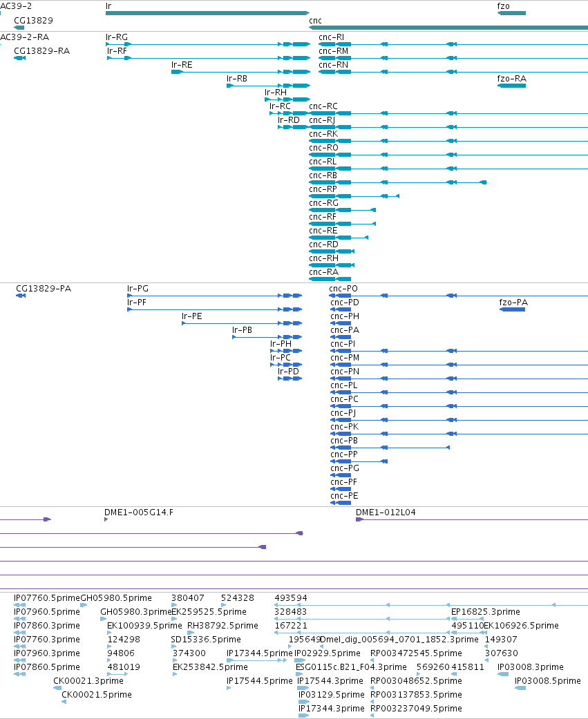Click the GH05980.5prime label
This screenshot has width=588, height=719.
[116, 598]
